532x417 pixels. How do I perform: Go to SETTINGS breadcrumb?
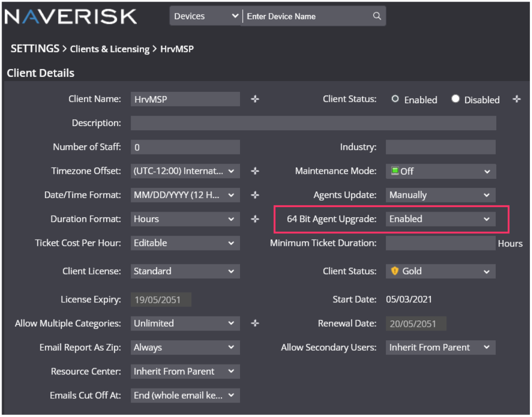point(35,49)
